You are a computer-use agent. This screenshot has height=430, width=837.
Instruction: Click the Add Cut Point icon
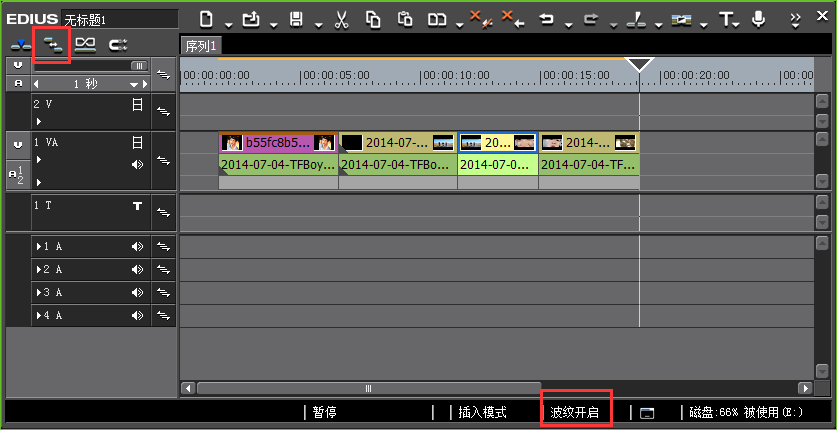(x=636, y=20)
